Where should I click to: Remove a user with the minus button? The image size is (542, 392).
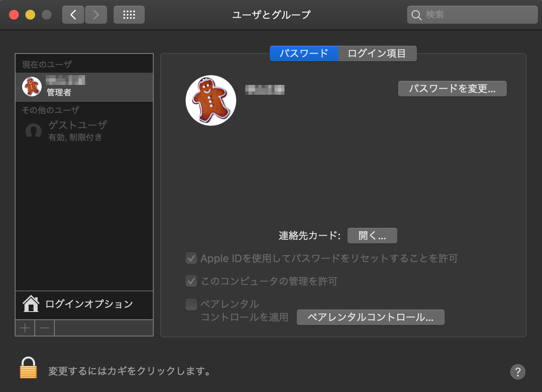pos(45,328)
